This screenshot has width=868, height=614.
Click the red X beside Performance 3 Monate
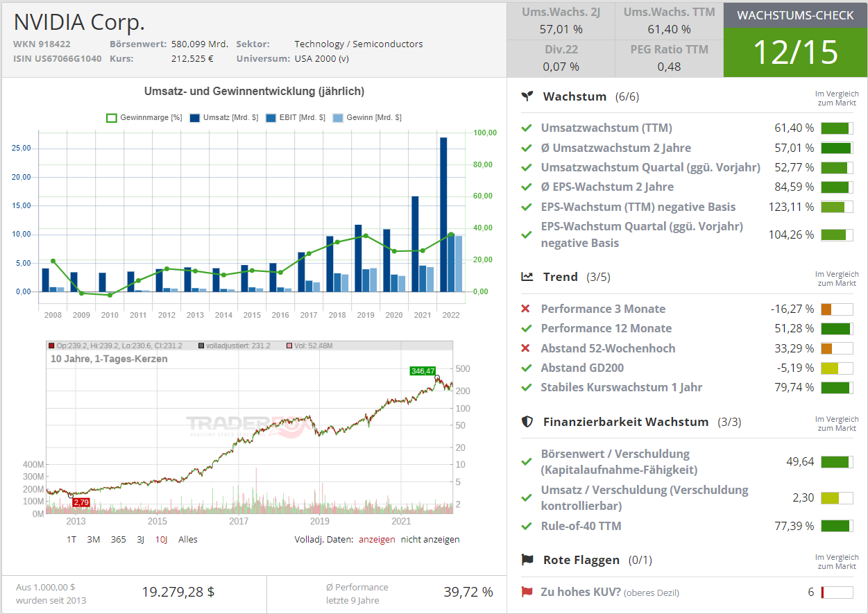(526, 309)
